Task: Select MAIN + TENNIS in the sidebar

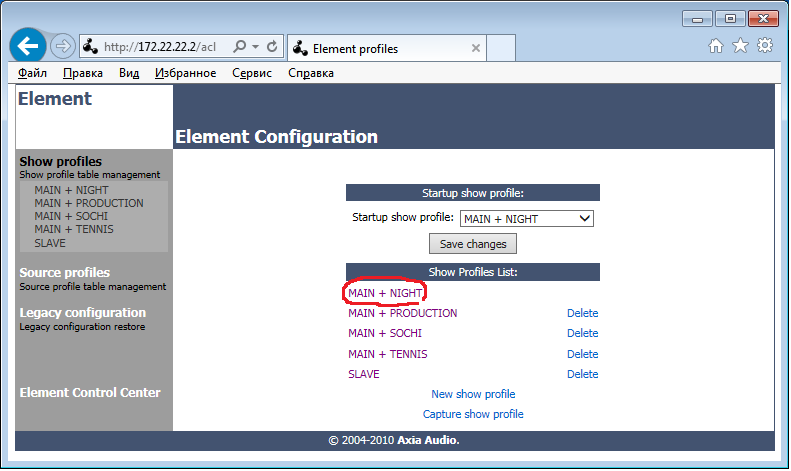Action: pos(74,229)
